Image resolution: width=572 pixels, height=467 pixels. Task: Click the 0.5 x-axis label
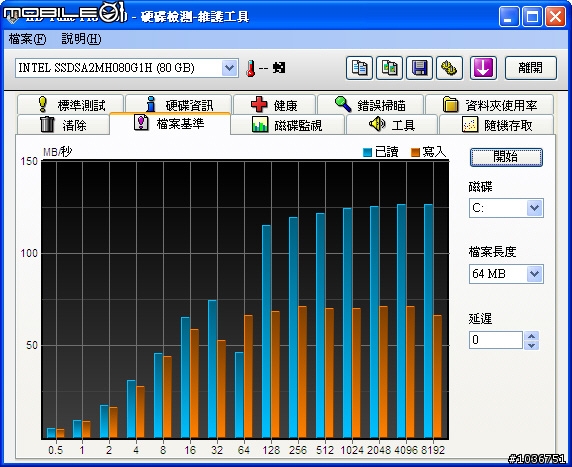55,450
